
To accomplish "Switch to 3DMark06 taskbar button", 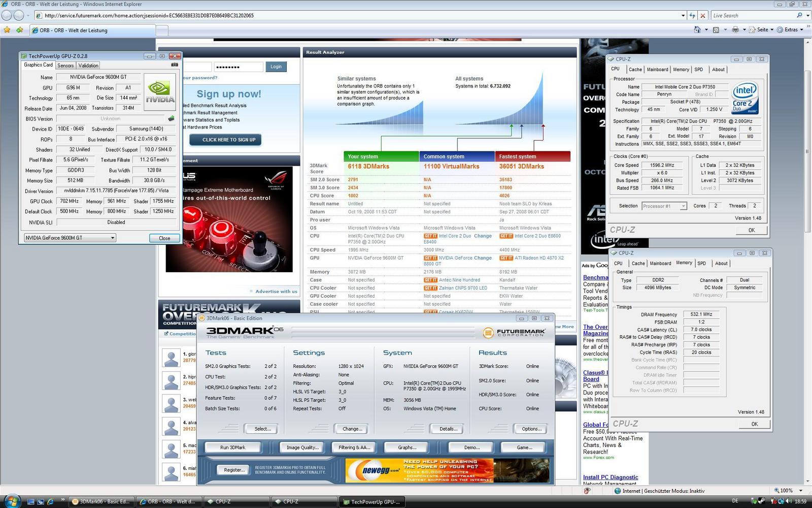I will coord(101,501).
